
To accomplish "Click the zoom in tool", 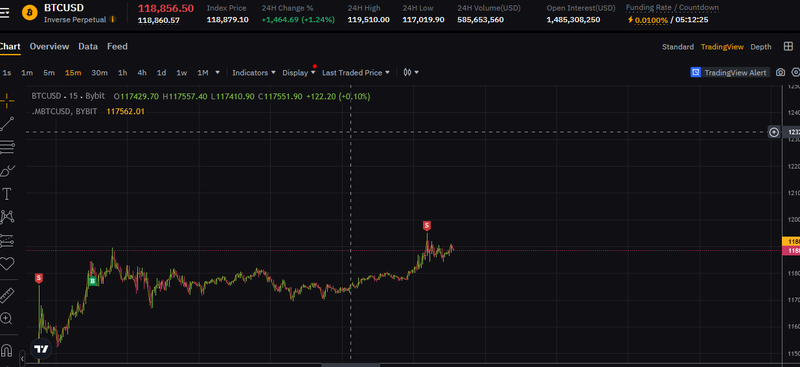I will point(6,319).
